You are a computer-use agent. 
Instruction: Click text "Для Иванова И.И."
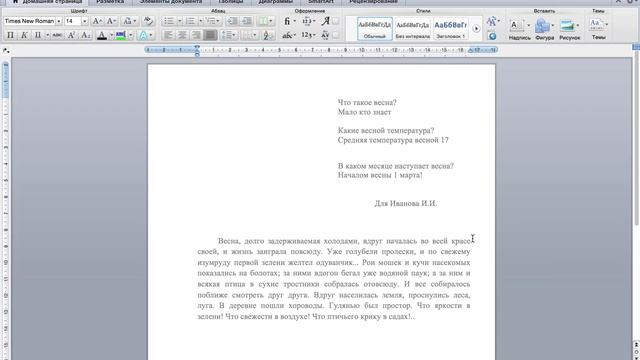coord(405,203)
